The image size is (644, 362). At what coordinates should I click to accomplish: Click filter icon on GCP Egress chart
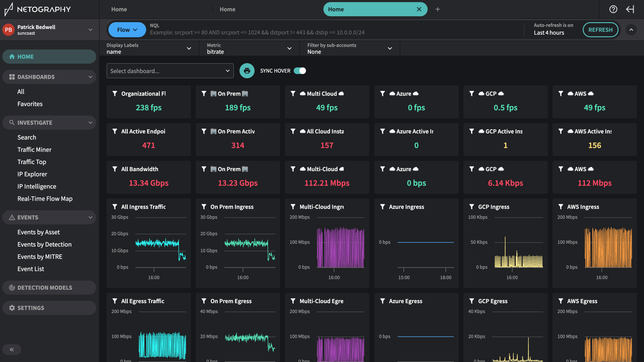[472, 301]
